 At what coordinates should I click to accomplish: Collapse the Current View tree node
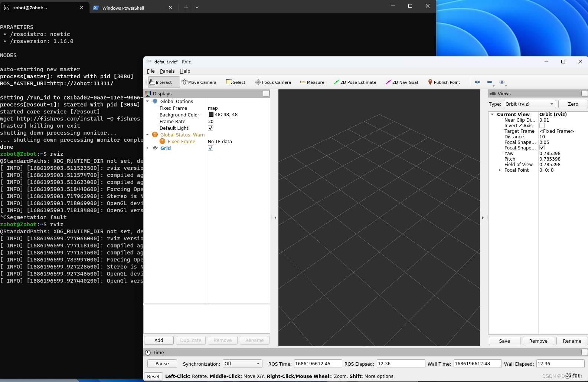(x=492, y=114)
